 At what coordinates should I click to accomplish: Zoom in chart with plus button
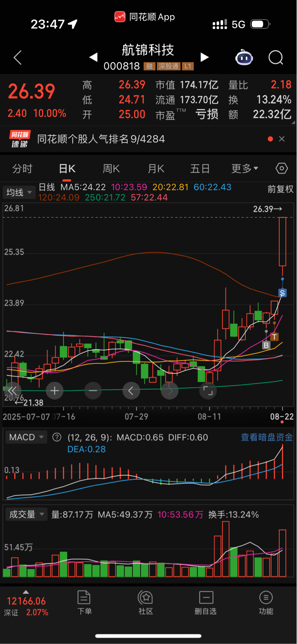tap(54, 391)
